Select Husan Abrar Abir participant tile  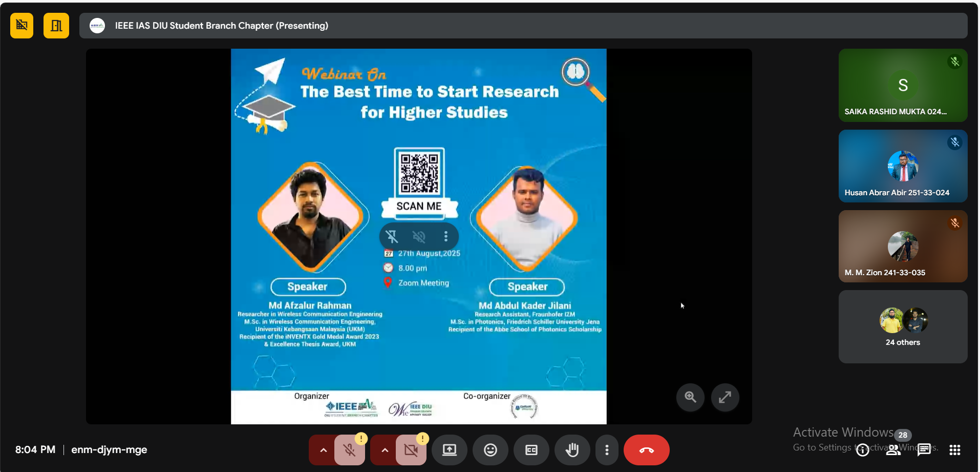pyautogui.click(x=903, y=166)
